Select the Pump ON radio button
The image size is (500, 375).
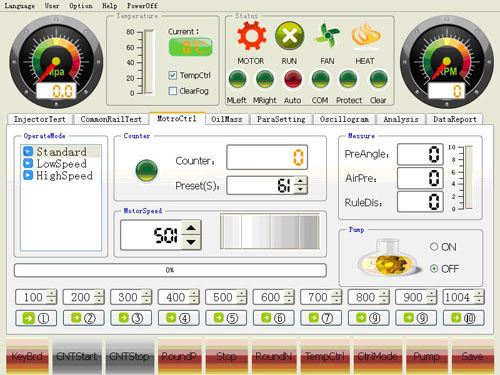[434, 247]
